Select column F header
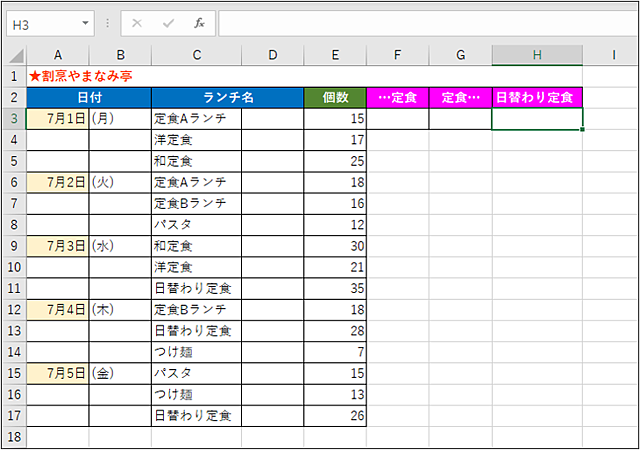Viewport: 640px width, 450px height. pyautogui.click(x=398, y=55)
